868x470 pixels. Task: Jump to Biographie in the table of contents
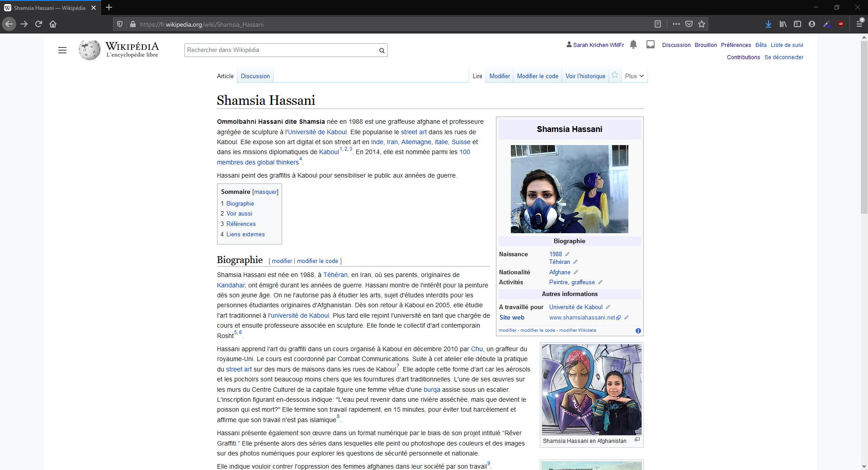pyautogui.click(x=240, y=203)
